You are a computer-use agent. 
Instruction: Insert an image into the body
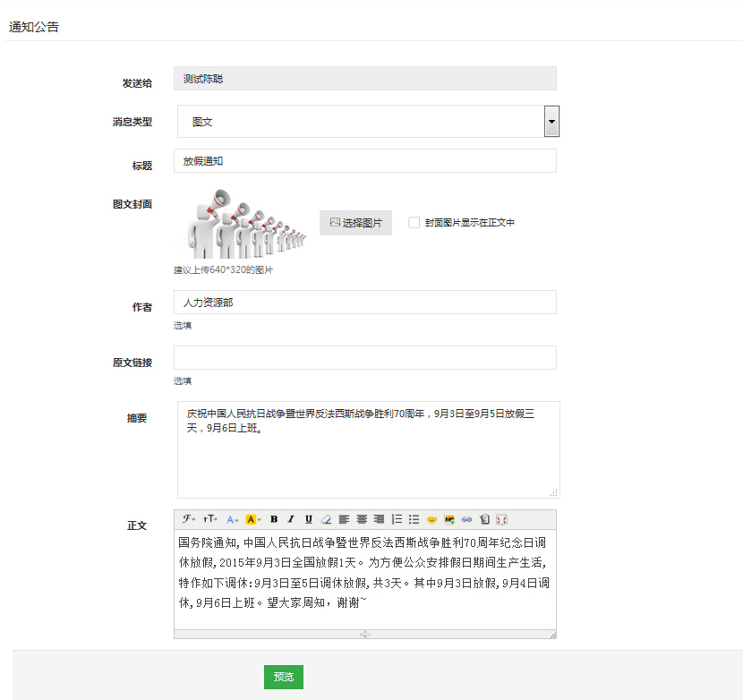[449, 519]
